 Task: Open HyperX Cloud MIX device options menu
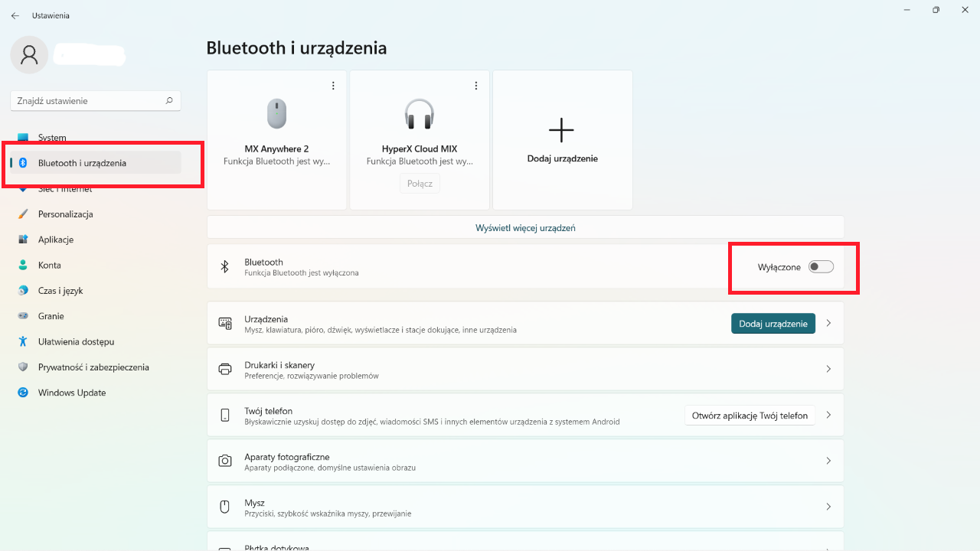coord(476,86)
